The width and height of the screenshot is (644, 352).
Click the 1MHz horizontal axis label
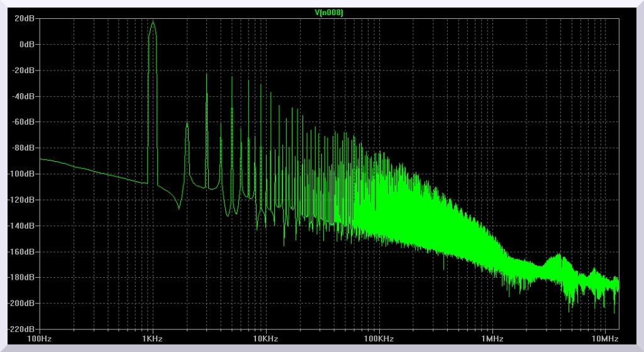pyautogui.click(x=492, y=339)
